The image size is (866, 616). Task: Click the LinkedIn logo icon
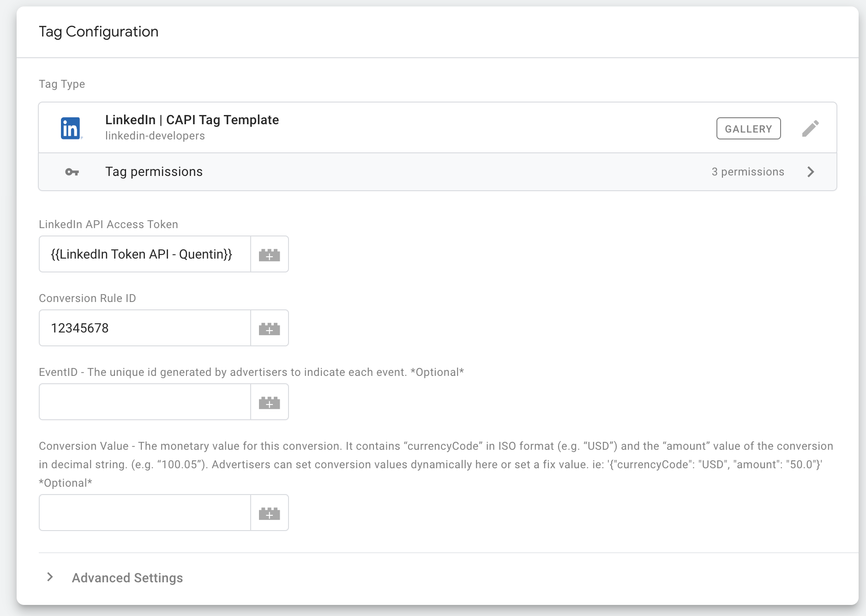(x=71, y=128)
